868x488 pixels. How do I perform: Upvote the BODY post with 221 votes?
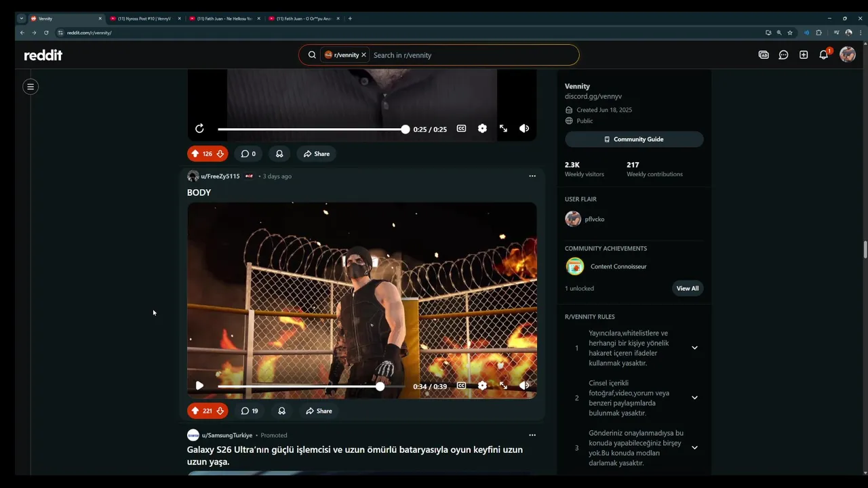point(195,411)
